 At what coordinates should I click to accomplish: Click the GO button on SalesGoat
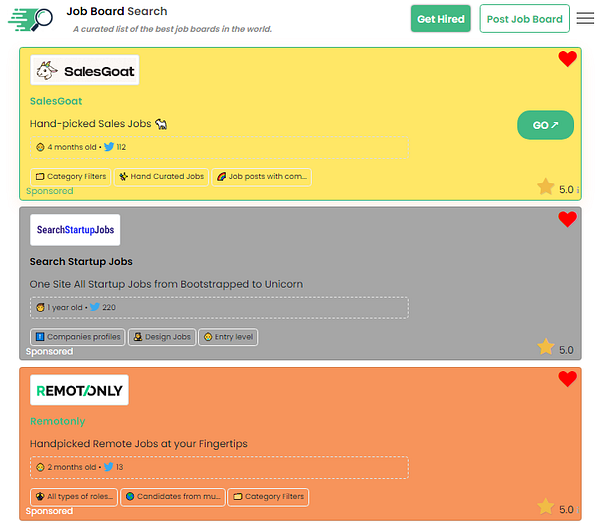pos(545,125)
